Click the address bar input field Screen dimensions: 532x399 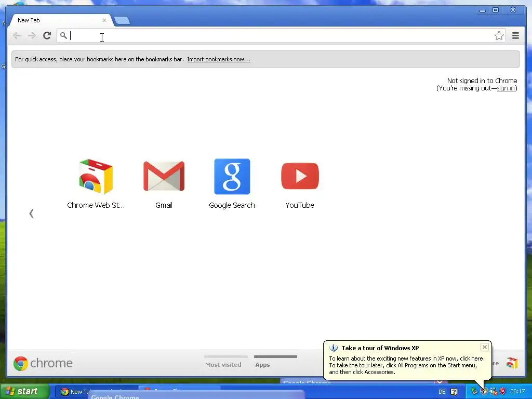pos(281,36)
